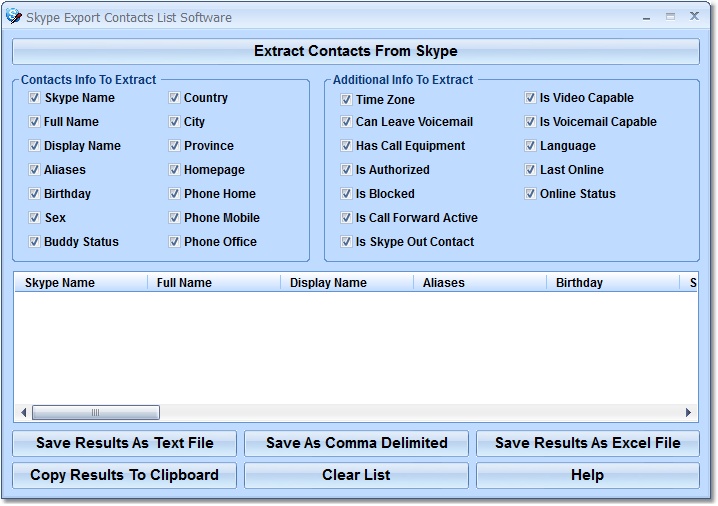Open the Help button

pyautogui.click(x=588, y=475)
